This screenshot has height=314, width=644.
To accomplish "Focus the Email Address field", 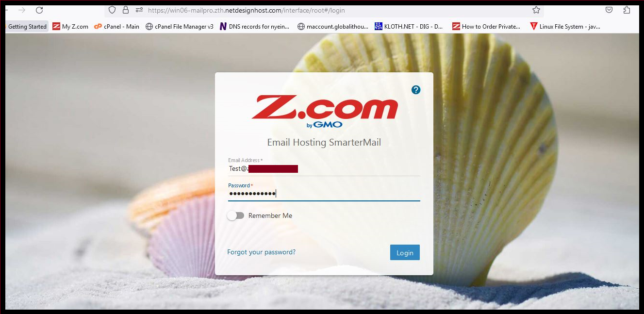I will pyautogui.click(x=324, y=169).
